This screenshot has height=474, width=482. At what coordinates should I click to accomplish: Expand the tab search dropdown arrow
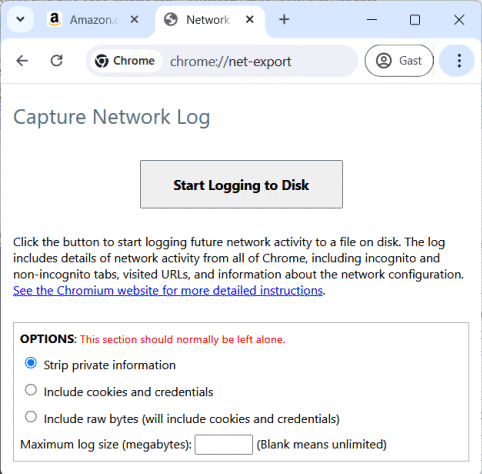tap(20, 19)
